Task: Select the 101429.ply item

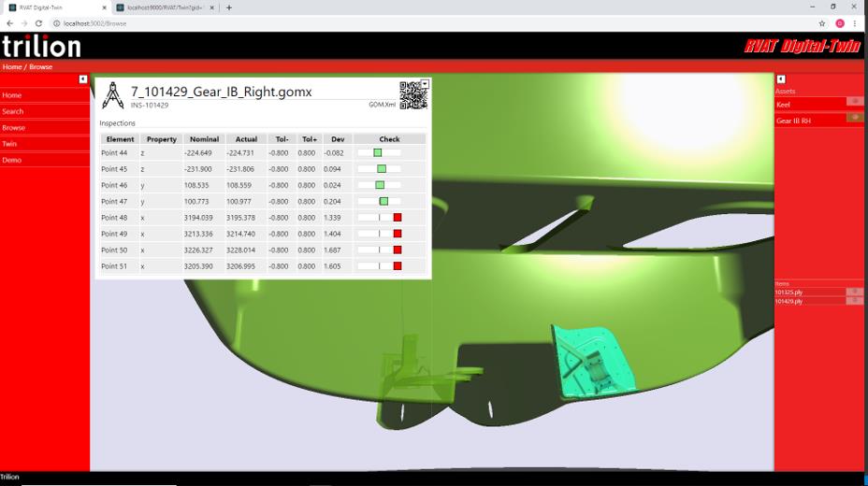Action: pyautogui.click(x=788, y=301)
